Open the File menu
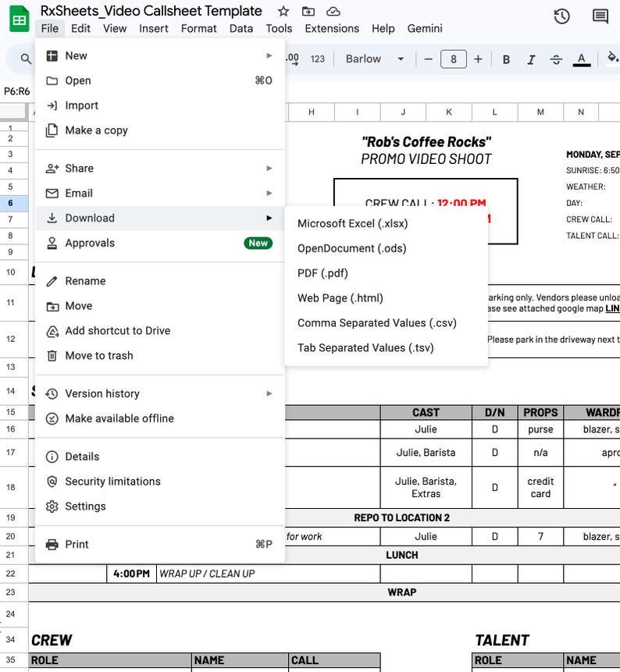The width and height of the screenshot is (620, 672). (50, 28)
